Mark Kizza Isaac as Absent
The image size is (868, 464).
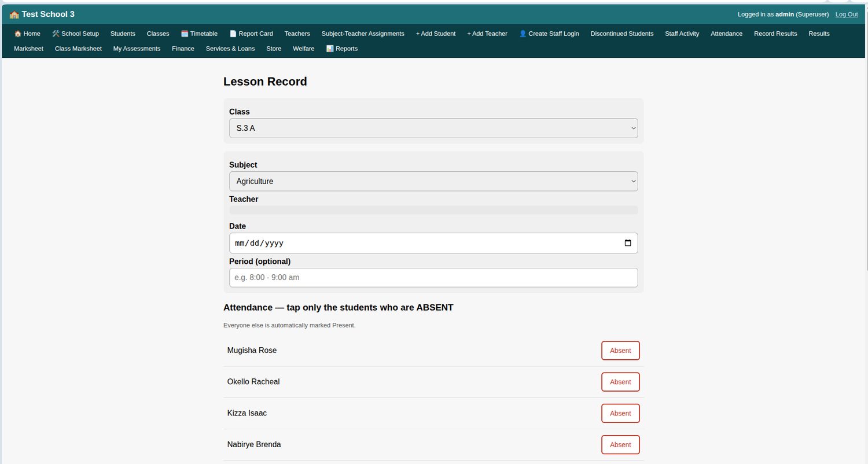620,413
